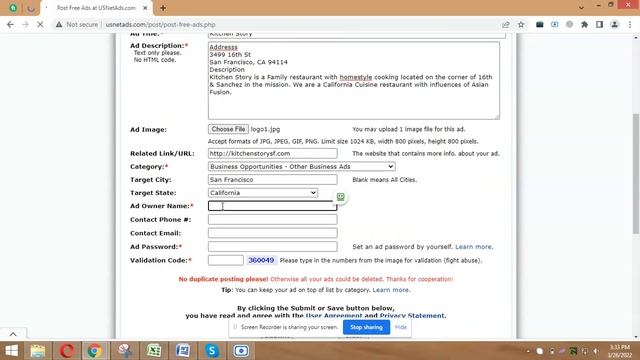
Task: Select the Post Free Ads at USNetAds tab
Action: [x=96, y=8]
